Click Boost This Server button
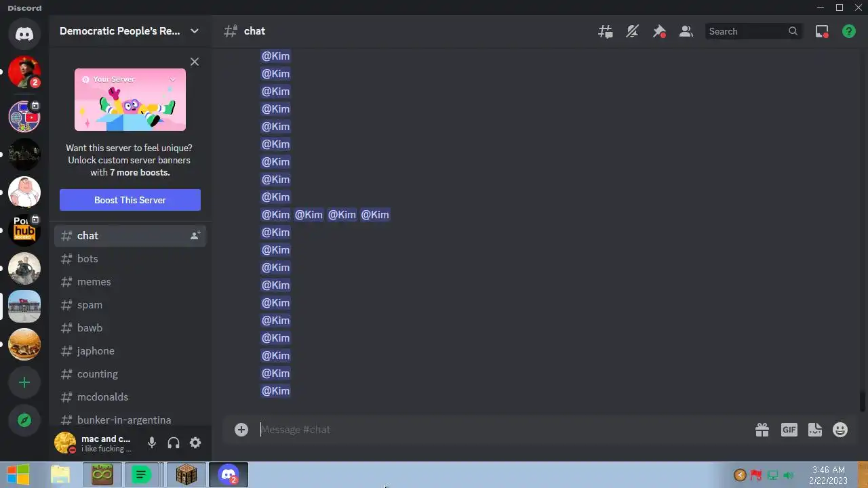Image resolution: width=868 pixels, height=488 pixels. 130,200
